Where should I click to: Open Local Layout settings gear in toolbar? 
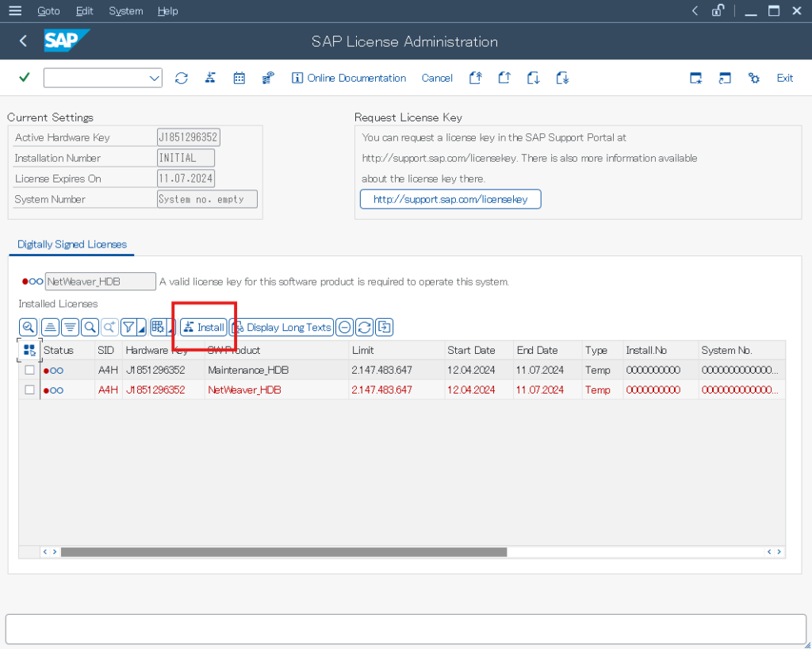click(753, 78)
